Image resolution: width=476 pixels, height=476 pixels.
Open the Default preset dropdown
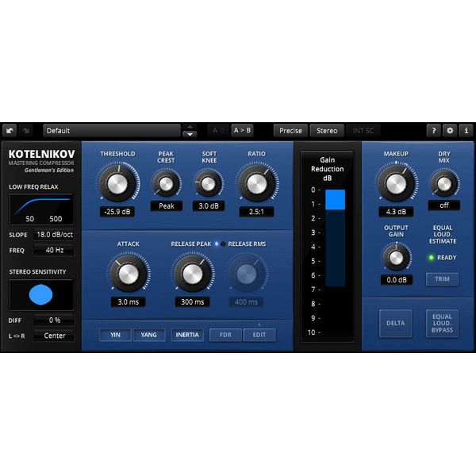[111, 131]
